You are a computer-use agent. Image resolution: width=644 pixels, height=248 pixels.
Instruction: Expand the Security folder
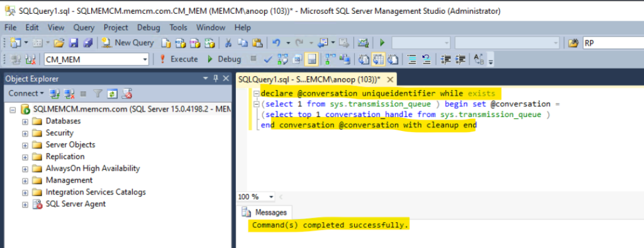pos(25,133)
